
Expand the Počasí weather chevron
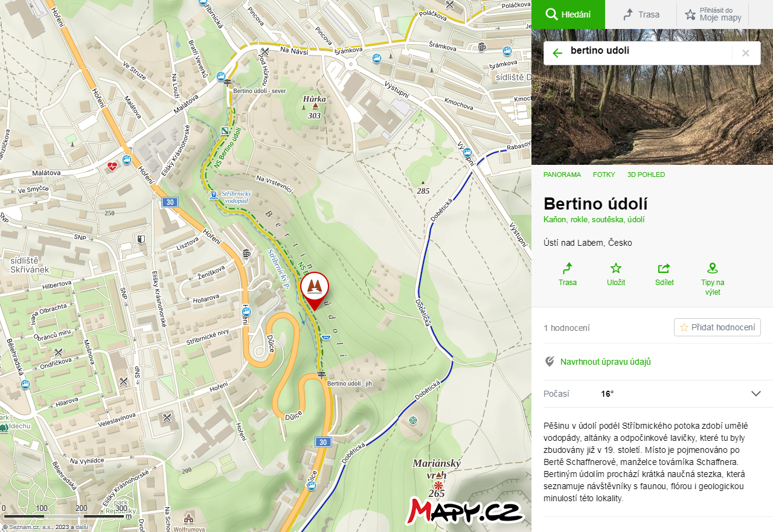pos(756,394)
